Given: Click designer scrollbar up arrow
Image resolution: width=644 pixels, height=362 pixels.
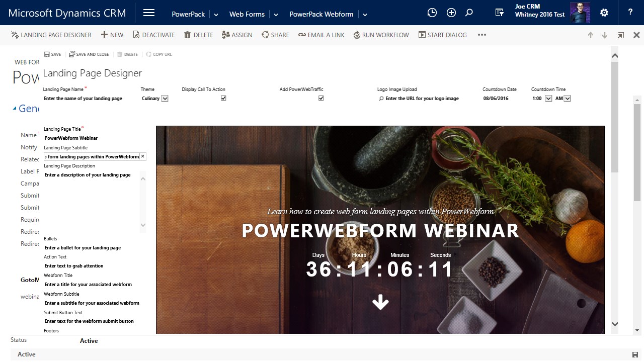Looking at the screenshot, I should point(615,55).
